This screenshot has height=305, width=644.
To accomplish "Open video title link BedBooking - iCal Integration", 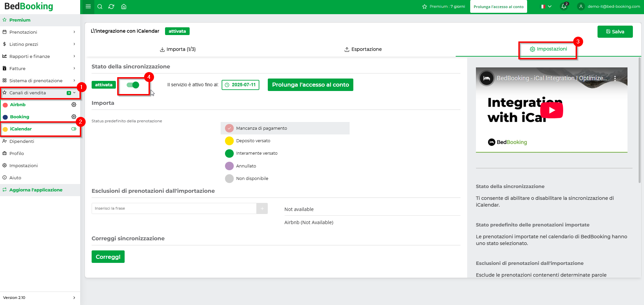I will (x=552, y=78).
